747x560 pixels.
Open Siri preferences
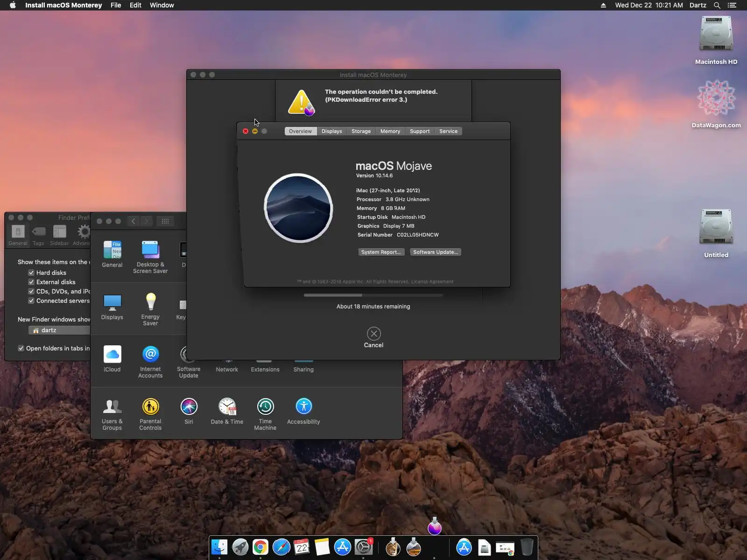click(x=189, y=411)
